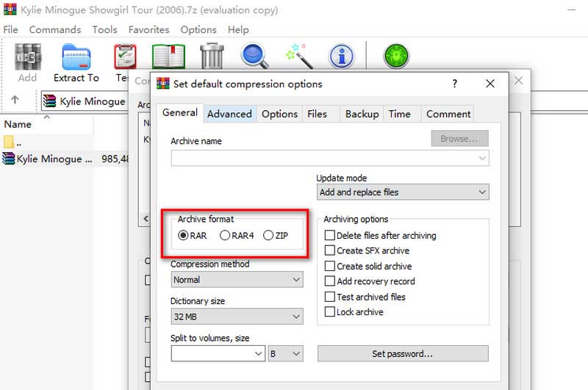This screenshot has width=588, height=390.
Task: Switch to the Advanced tab
Action: 229,114
